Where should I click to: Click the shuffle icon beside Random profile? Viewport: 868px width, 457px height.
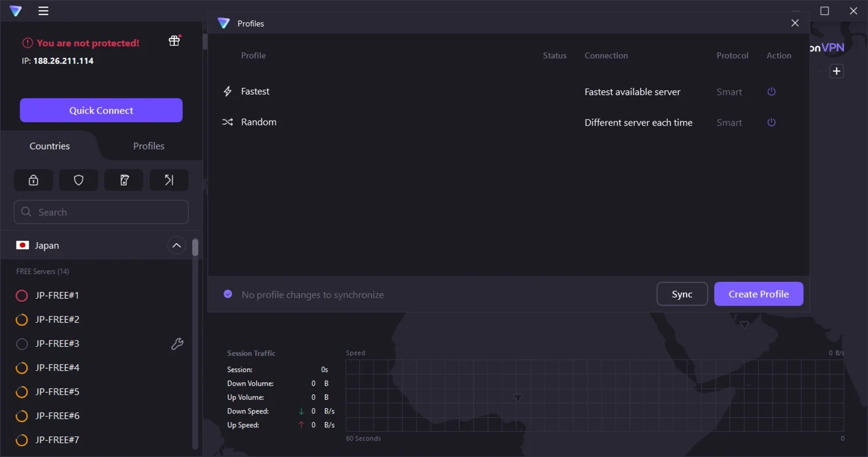227,122
